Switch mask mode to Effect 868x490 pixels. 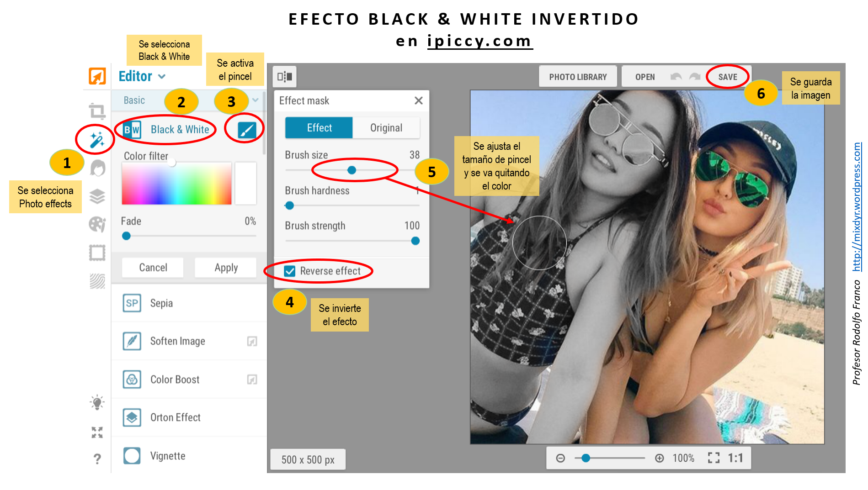(x=319, y=128)
